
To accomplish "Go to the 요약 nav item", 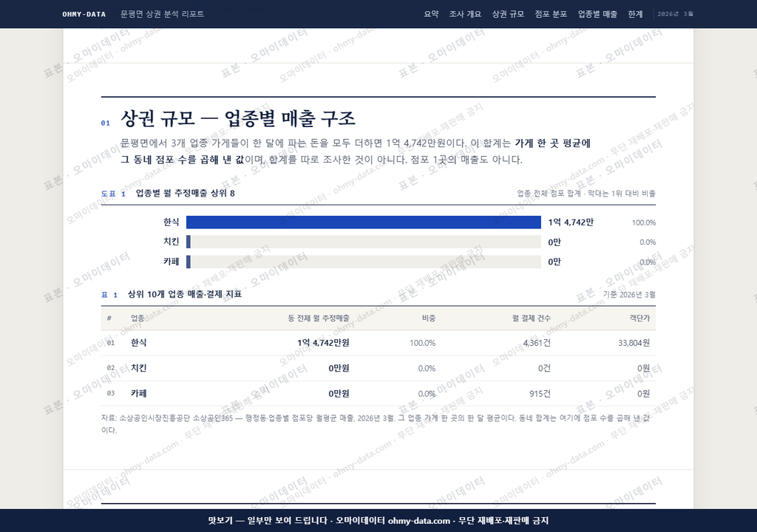I will tap(431, 14).
